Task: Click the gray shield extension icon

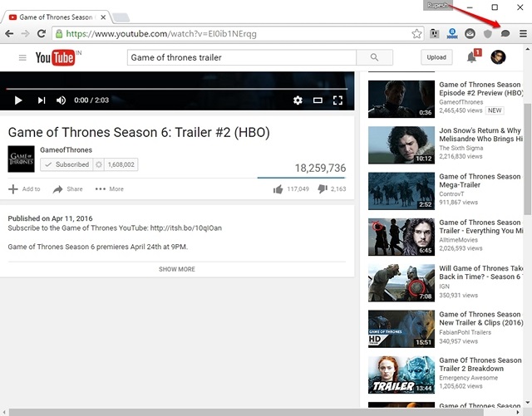Action: click(488, 33)
